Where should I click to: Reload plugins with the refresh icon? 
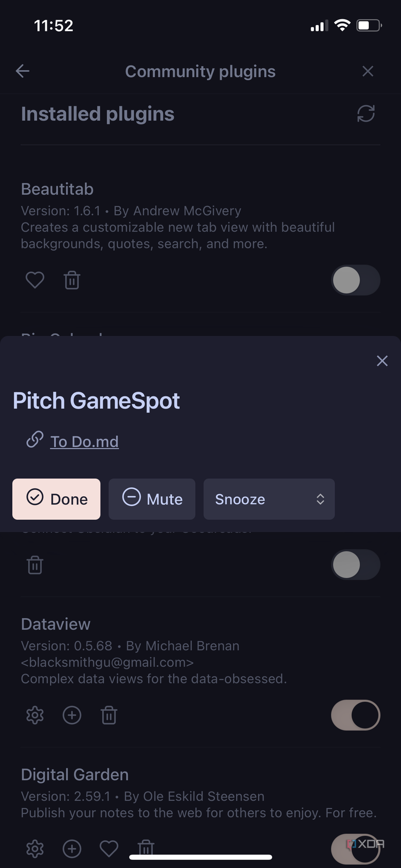[366, 113]
